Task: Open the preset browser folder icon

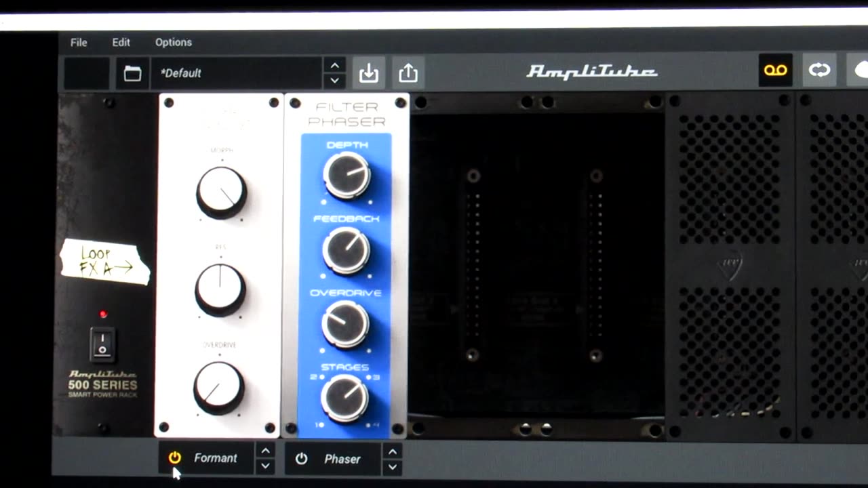Action: tap(133, 73)
